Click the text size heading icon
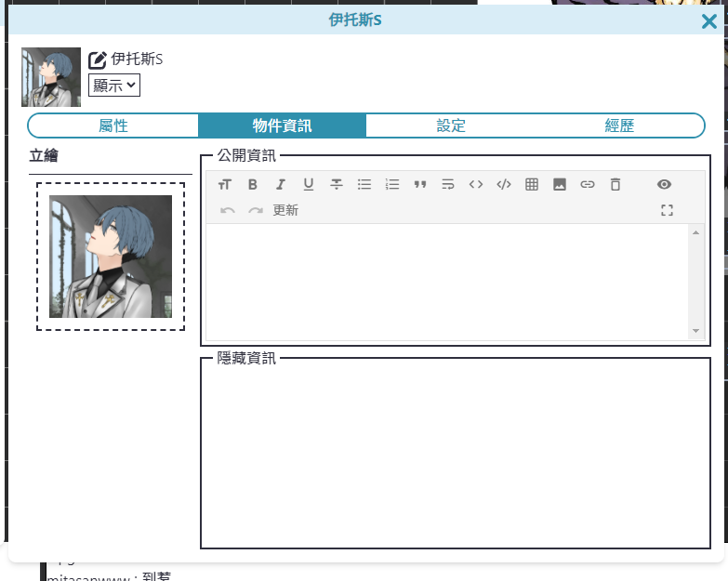The width and height of the screenshot is (728, 581). click(225, 185)
